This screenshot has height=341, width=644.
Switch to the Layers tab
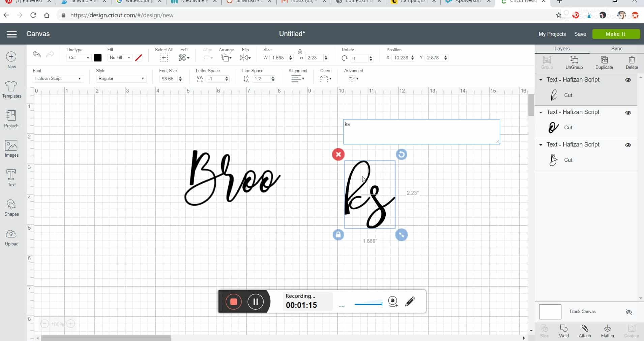coord(562,49)
